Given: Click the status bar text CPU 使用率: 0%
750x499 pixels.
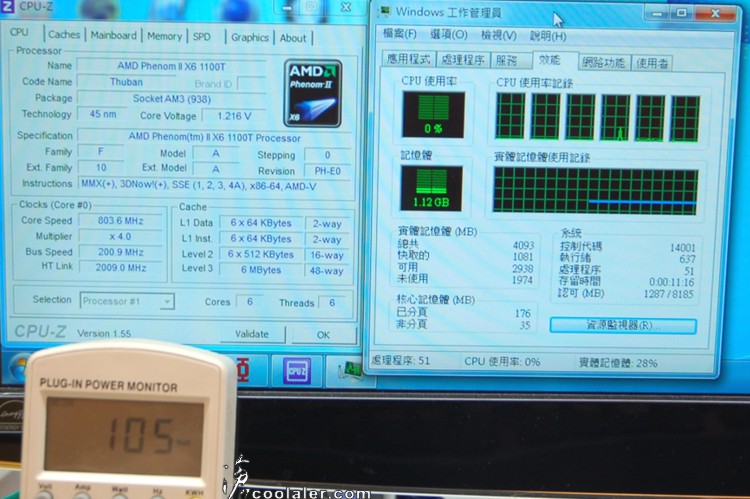Looking at the screenshot, I should (x=502, y=362).
